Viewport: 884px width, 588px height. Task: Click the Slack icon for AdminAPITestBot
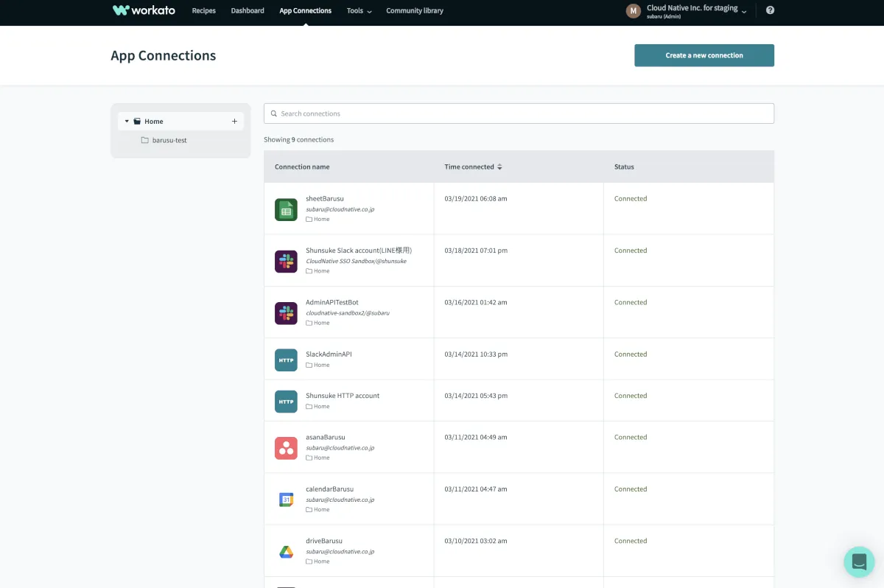point(286,313)
